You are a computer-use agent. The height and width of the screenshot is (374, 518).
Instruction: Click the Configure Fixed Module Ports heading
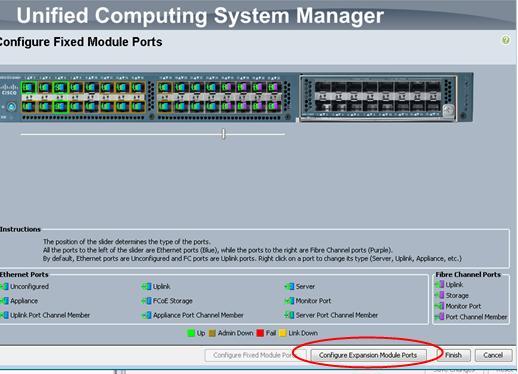pos(80,42)
